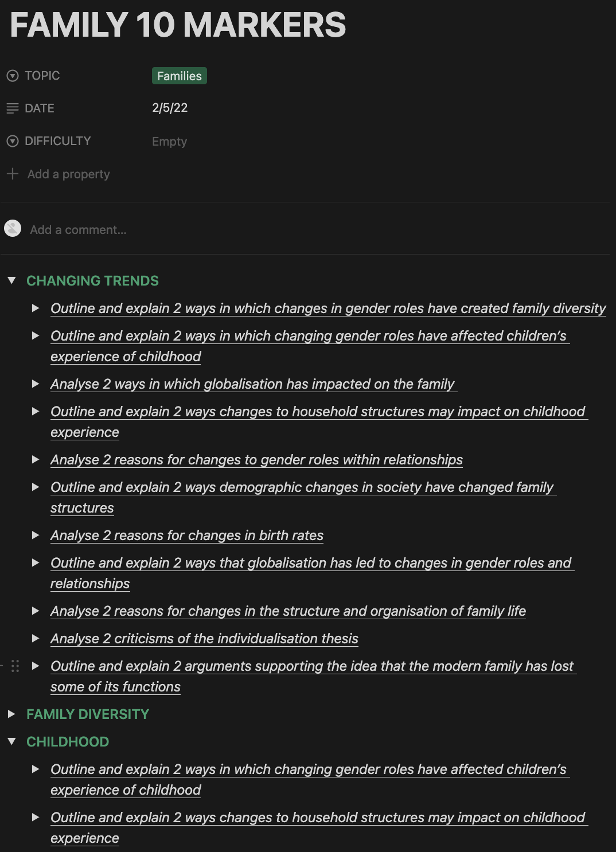Open the gender roles within relationships question

tap(256, 460)
